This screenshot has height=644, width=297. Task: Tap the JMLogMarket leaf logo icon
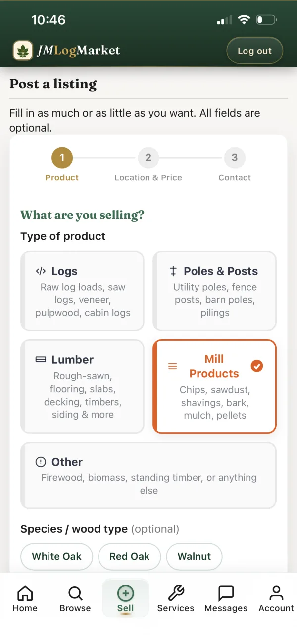[x=23, y=51]
